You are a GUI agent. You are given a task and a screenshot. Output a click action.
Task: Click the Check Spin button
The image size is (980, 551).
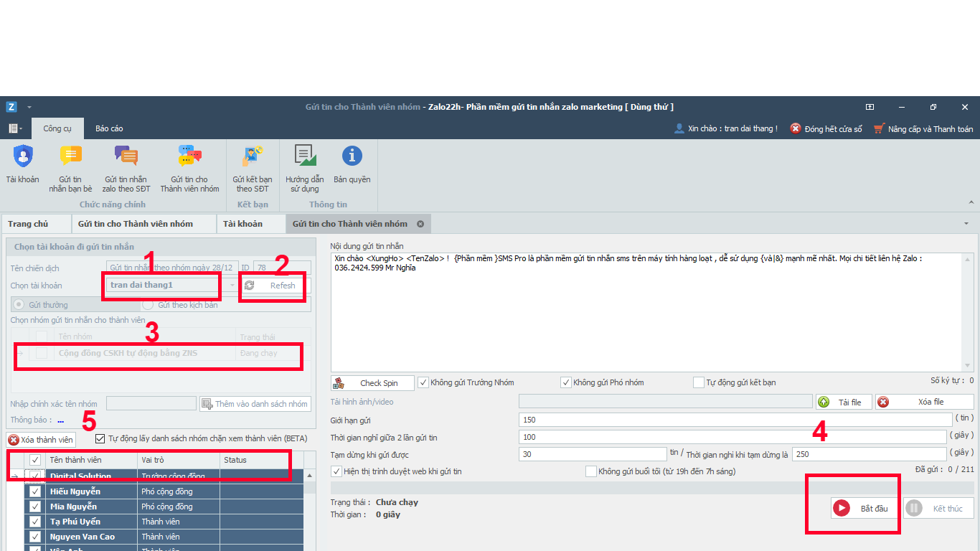pyautogui.click(x=373, y=383)
